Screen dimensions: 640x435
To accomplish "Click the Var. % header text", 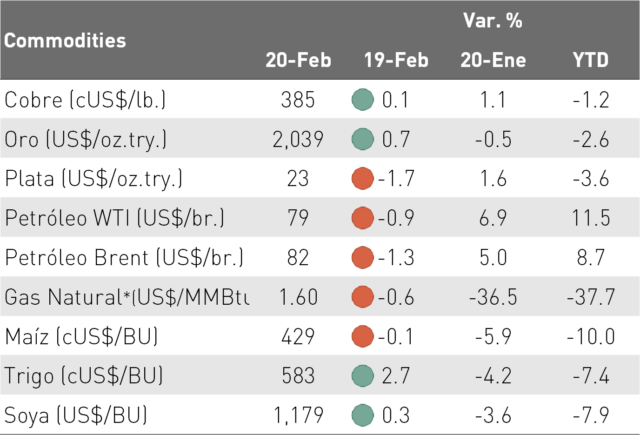I will [493, 20].
